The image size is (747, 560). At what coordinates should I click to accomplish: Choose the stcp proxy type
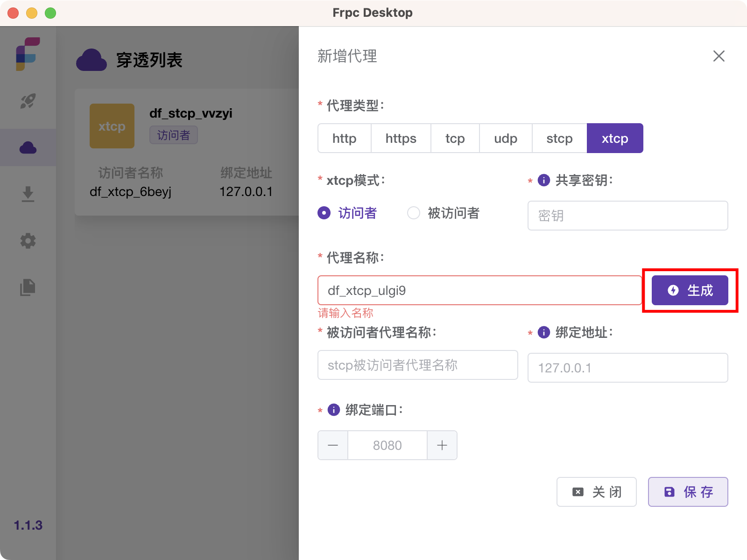[x=559, y=138]
